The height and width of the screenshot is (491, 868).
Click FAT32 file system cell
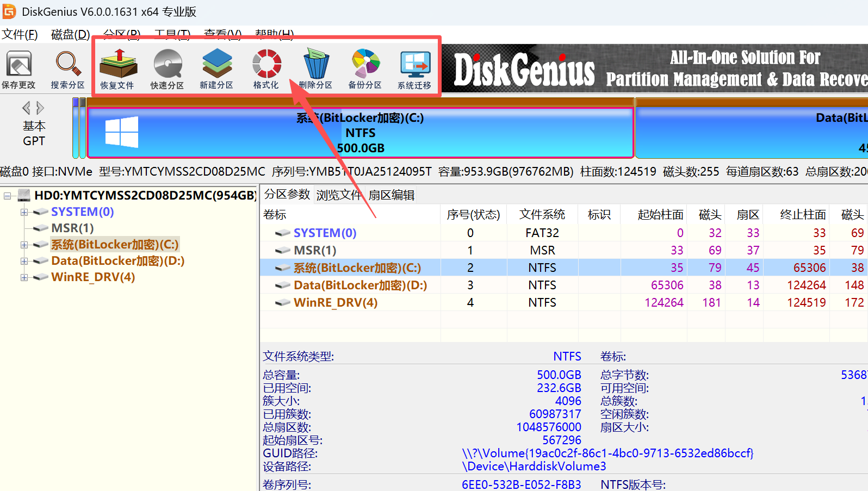[x=542, y=233]
